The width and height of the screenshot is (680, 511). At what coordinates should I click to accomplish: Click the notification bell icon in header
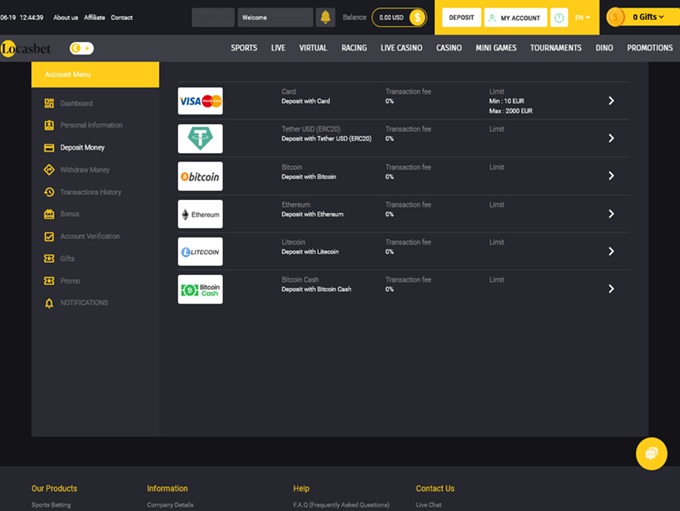(325, 17)
